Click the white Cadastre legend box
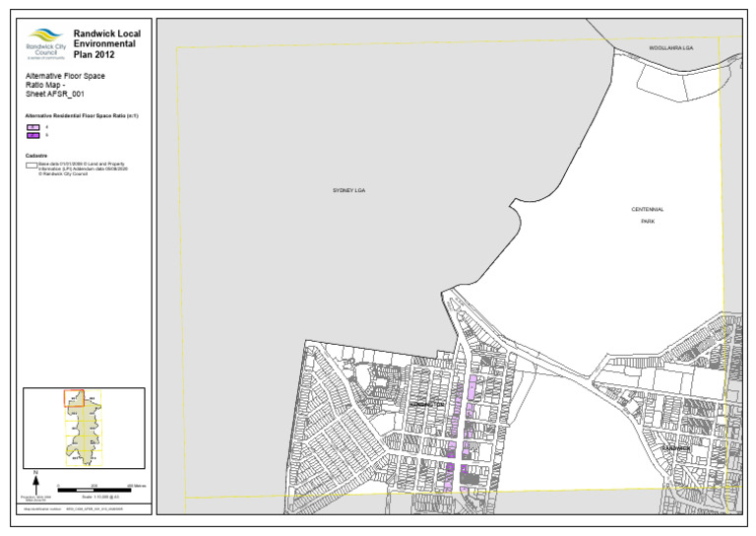This screenshot has width=756, height=536. 31,166
